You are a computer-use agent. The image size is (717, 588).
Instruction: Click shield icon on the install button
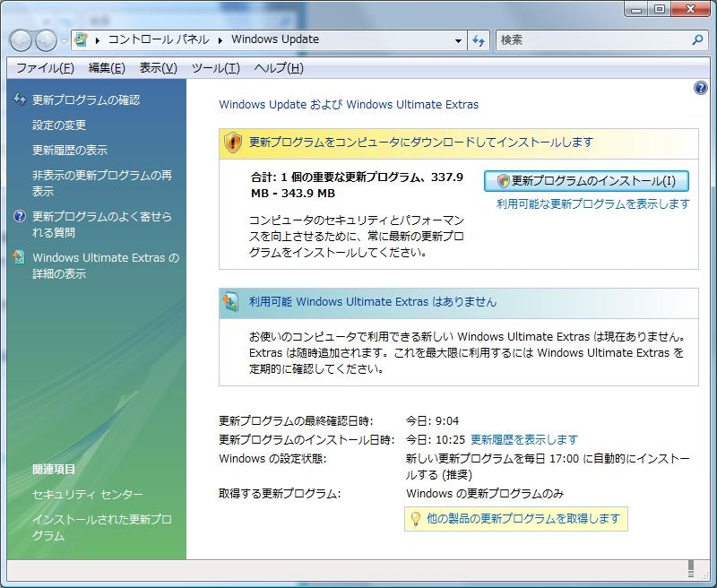pos(504,181)
